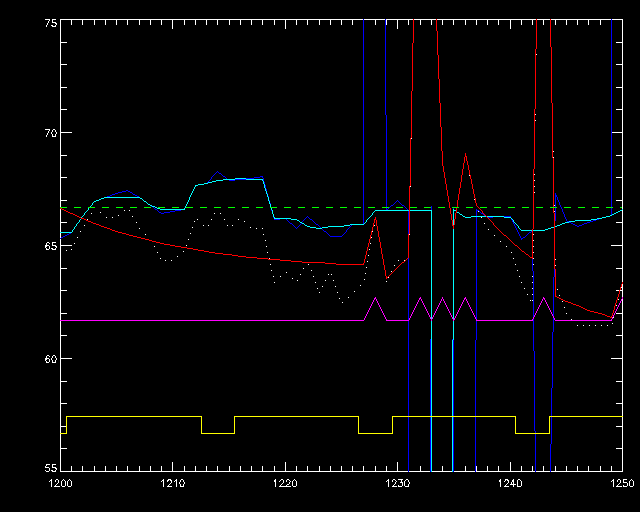Click the first magenta peak near 1228
The height and width of the screenshot is (512, 640).
pos(375,299)
